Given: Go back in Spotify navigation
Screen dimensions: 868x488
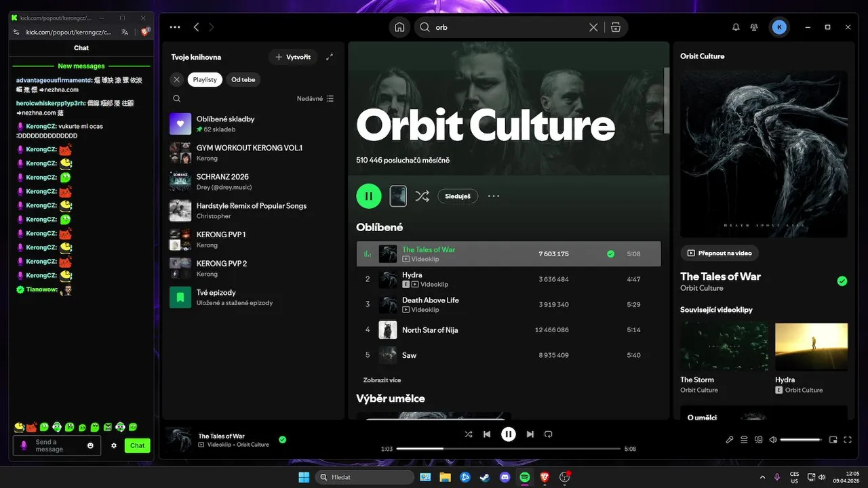Looking at the screenshot, I should click(196, 27).
